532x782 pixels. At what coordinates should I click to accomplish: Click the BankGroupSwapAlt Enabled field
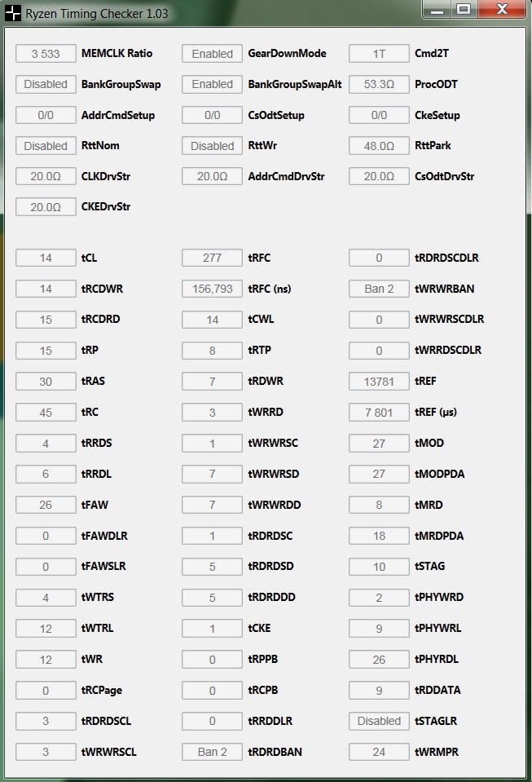tap(212, 84)
